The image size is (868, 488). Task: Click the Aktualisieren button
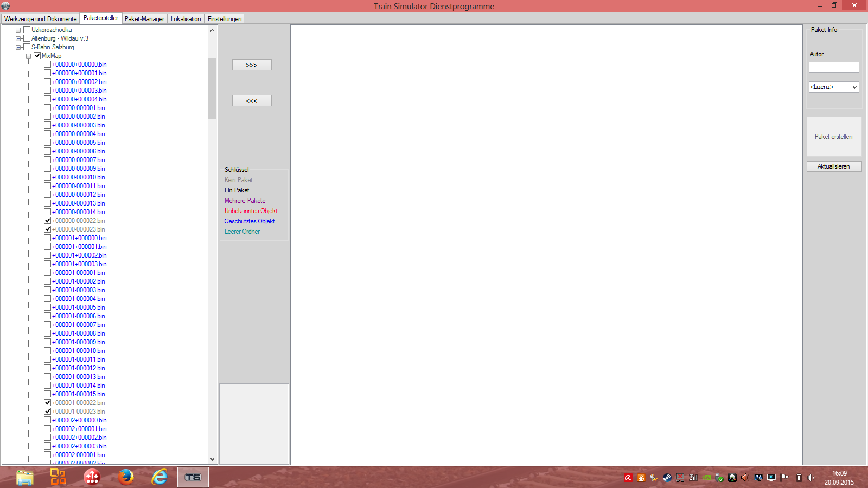pos(834,166)
